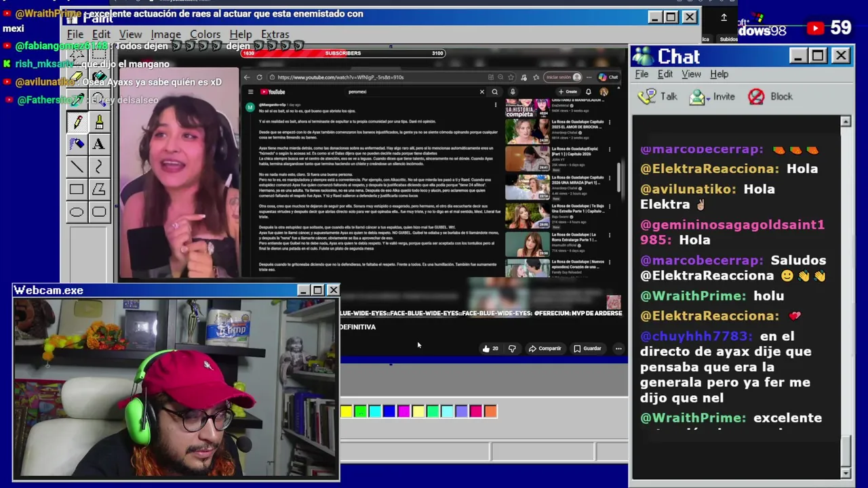Viewport: 868px width, 488px height.
Task: Open the Chat window Help menu
Action: tap(719, 75)
